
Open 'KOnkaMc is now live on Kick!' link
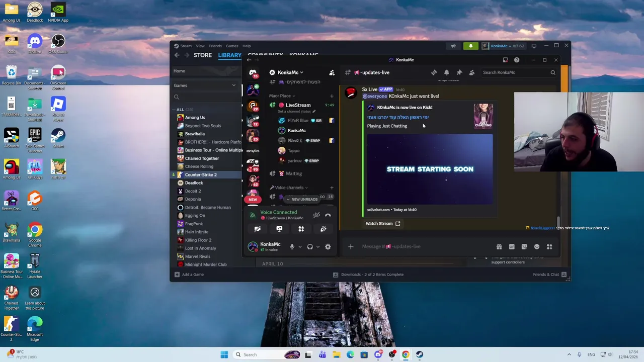405,107
